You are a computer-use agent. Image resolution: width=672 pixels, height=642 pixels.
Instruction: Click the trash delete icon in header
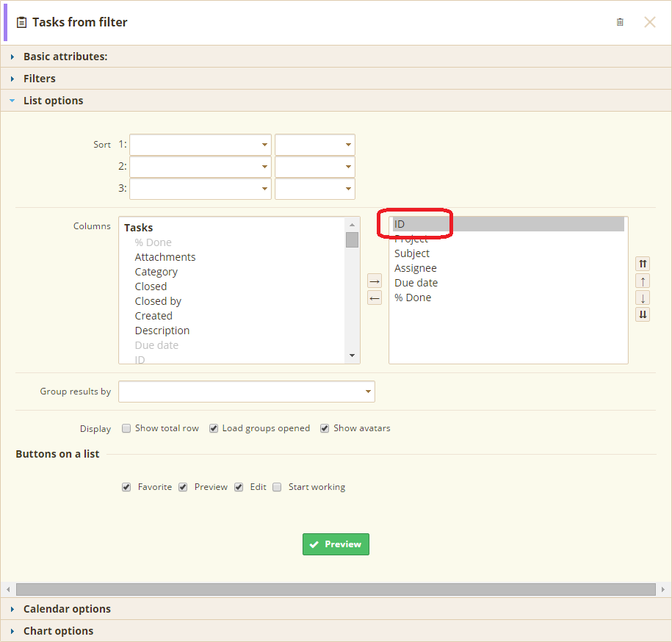(620, 22)
